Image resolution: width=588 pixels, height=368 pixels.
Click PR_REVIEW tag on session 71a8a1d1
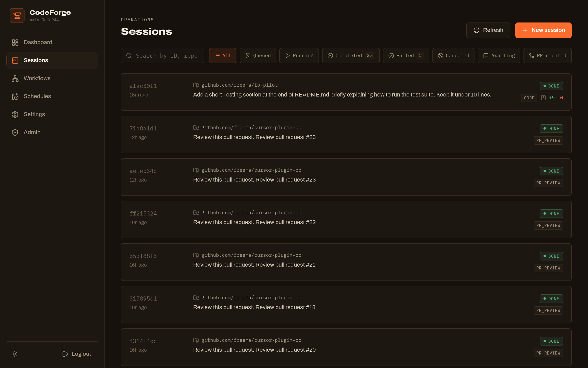point(548,140)
